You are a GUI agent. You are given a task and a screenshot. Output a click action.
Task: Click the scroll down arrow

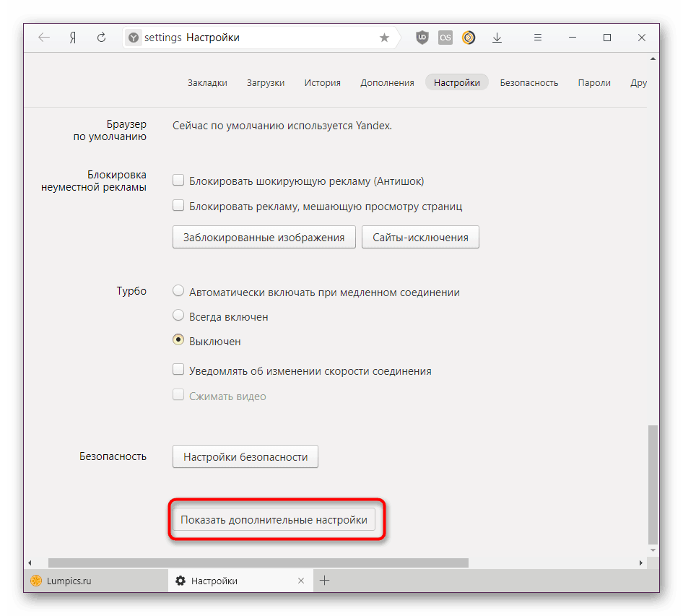coord(653,550)
